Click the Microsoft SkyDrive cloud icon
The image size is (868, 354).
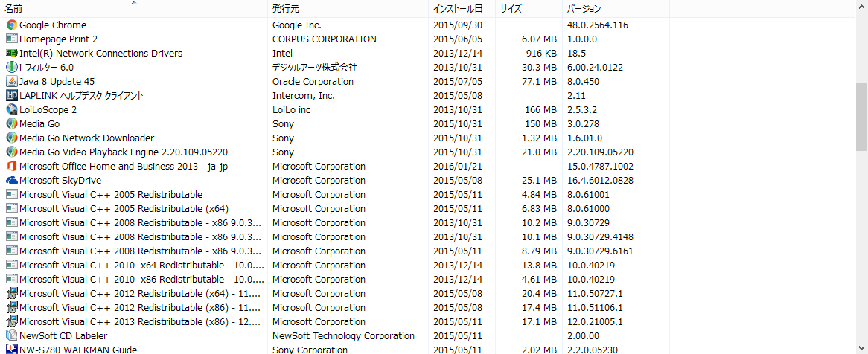click(x=11, y=181)
